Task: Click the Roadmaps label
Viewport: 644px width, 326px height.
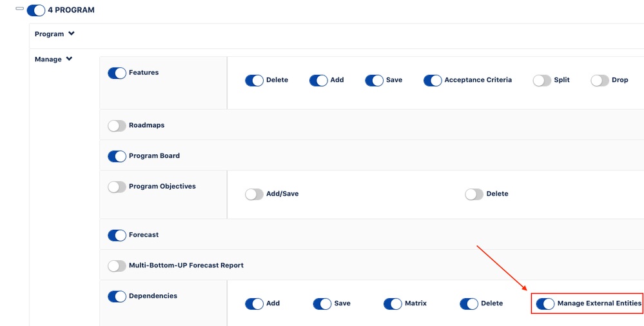Action: click(x=146, y=125)
